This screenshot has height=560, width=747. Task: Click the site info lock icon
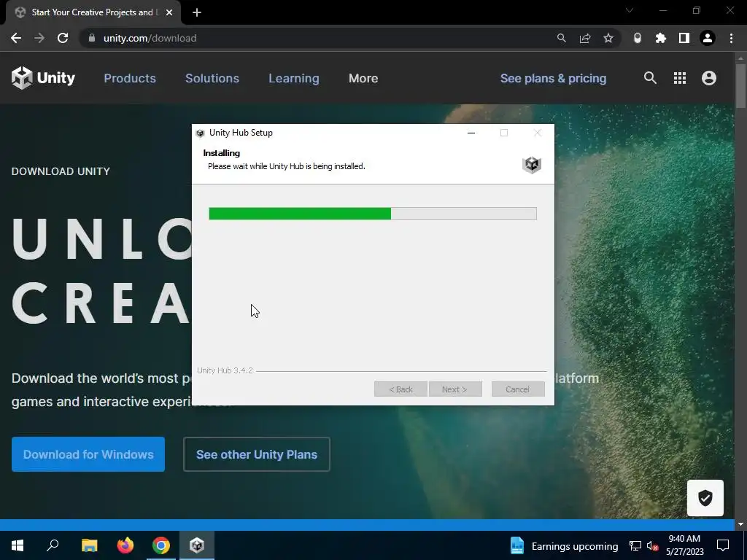point(92,38)
